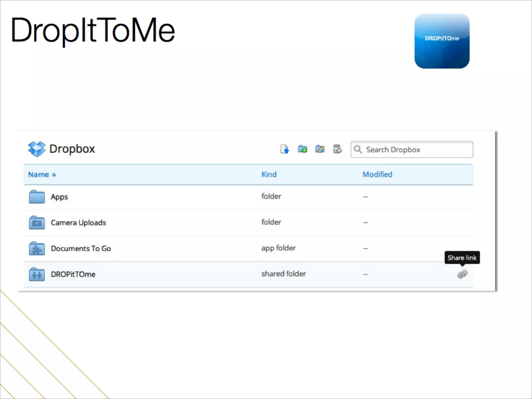Click the Dropbox logo icon
532x399 pixels.
pos(37,149)
